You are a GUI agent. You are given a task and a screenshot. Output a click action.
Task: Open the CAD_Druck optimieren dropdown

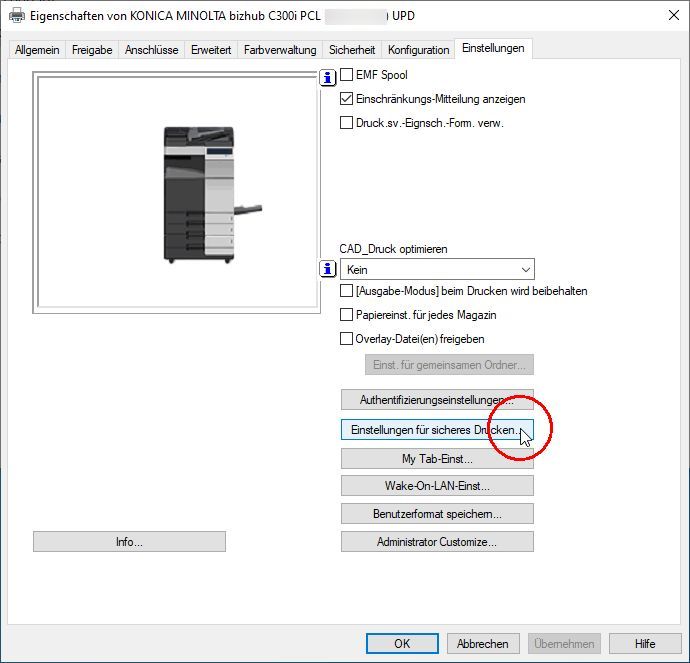pyautogui.click(x=437, y=269)
